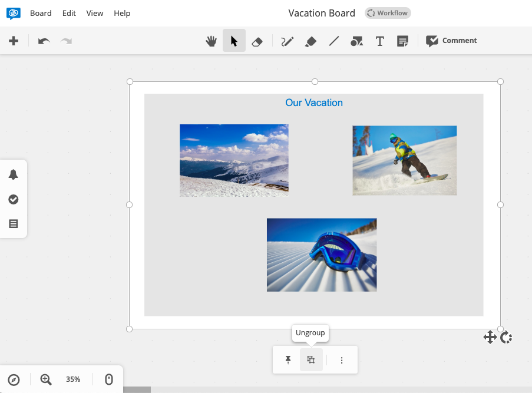Viewport: 532px width, 393px height.
Task: Click the Vacation Board title
Action: (x=322, y=13)
